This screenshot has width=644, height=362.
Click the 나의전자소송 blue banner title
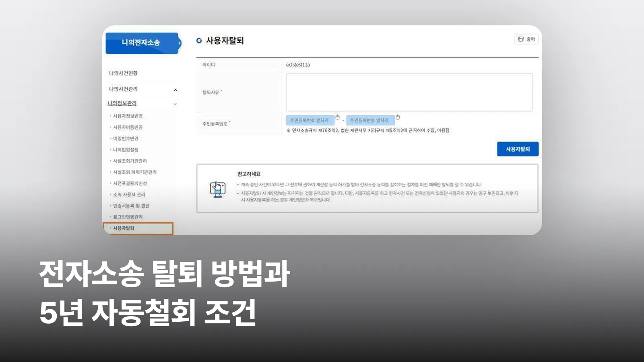coord(141,43)
